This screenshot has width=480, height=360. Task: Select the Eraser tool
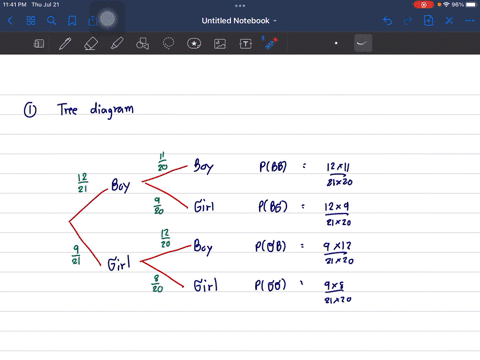point(91,43)
